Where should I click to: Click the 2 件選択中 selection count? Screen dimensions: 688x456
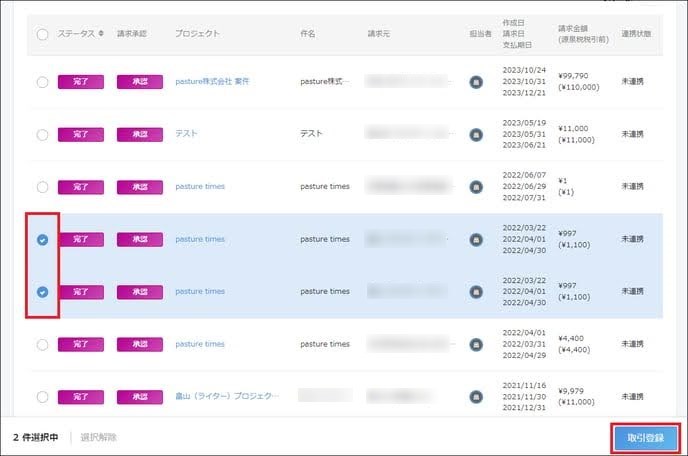pos(36,437)
